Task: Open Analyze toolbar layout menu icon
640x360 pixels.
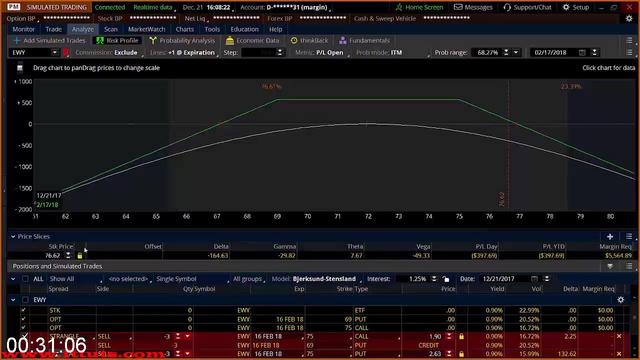Action: pyautogui.click(x=629, y=40)
